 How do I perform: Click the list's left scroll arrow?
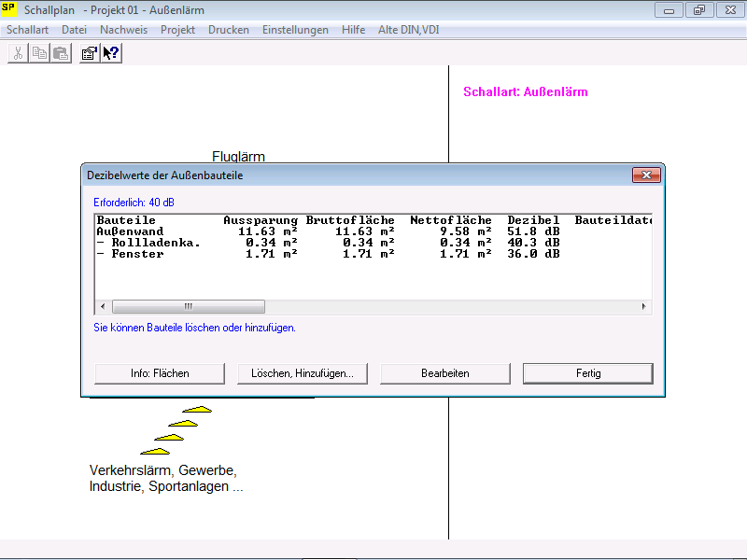tap(103, 306)
